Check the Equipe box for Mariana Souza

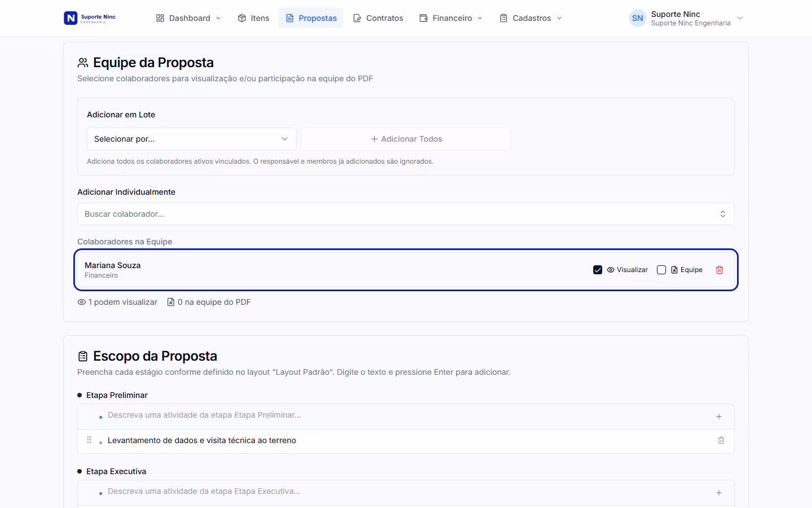point(661,270)
